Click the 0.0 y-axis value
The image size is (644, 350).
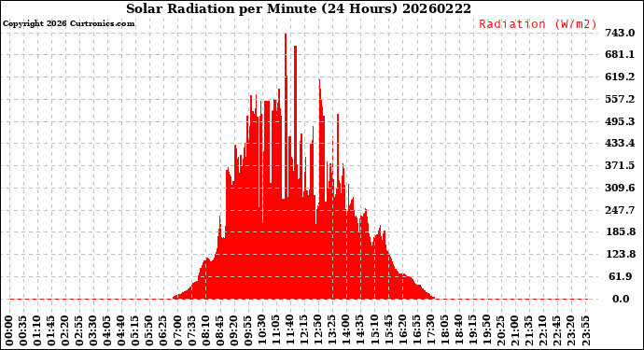pos(621,299)
